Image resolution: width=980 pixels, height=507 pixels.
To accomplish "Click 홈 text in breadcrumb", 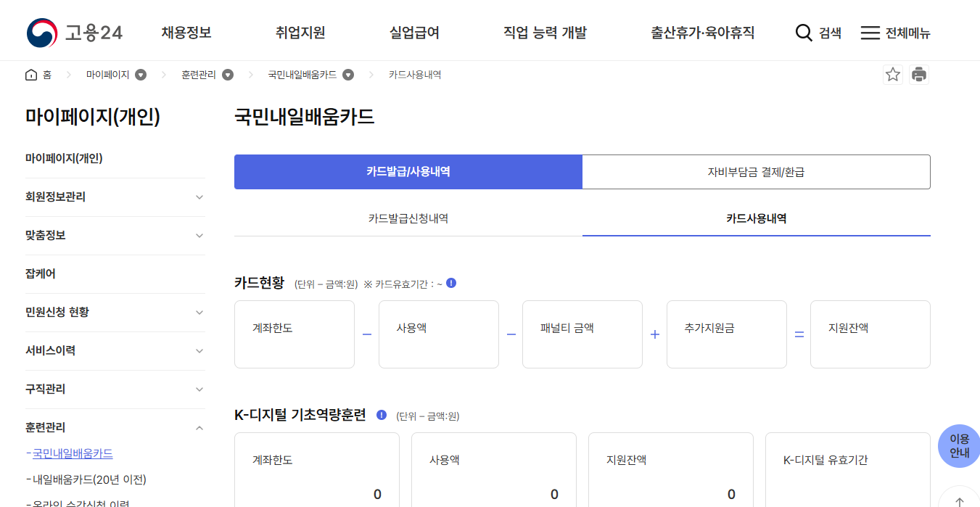I will 47,75.
